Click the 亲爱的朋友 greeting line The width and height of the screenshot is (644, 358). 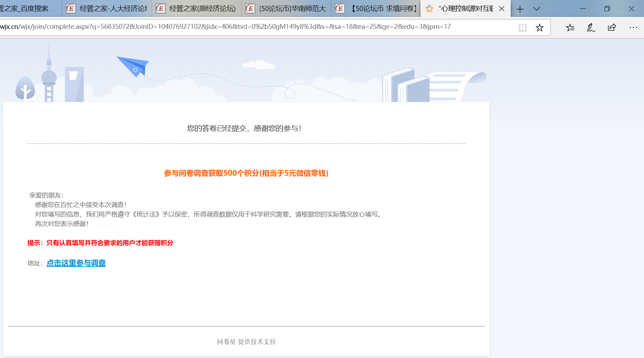[47, 195]
